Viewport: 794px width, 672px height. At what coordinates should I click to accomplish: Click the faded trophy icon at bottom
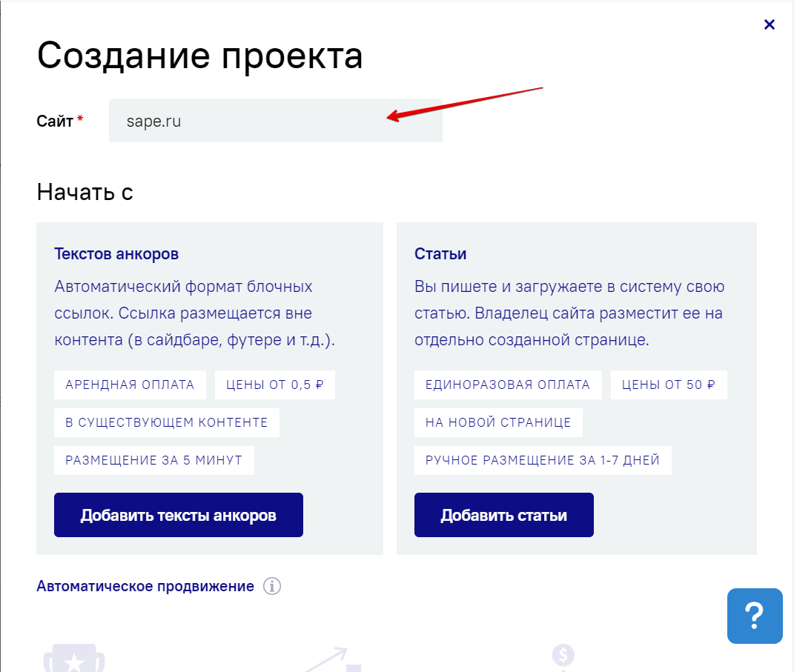click(74, 658)
